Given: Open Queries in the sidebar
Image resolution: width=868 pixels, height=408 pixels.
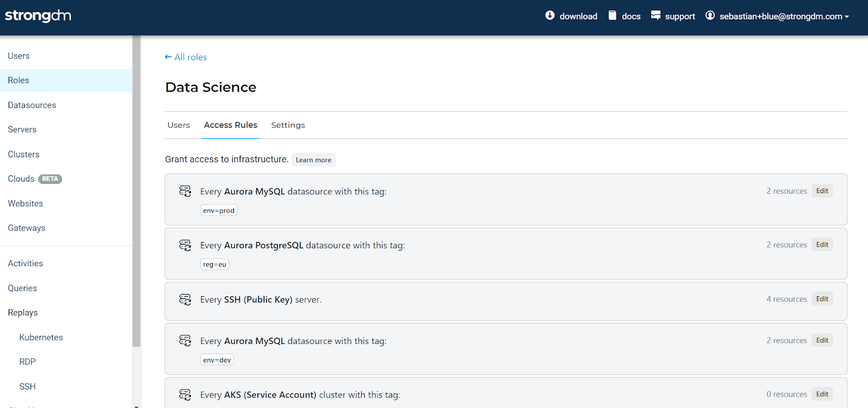Looking at the screenshot, I should pos(66,288).
